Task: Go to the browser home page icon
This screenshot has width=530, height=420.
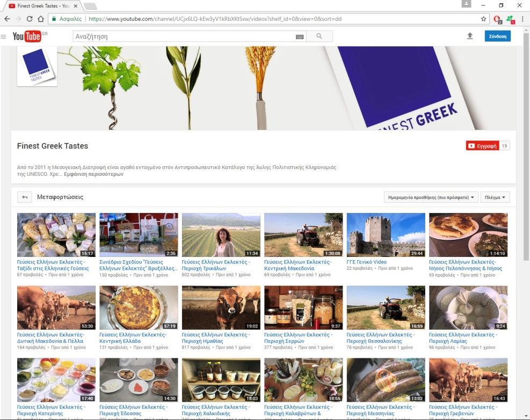Action: click(41, 19)
